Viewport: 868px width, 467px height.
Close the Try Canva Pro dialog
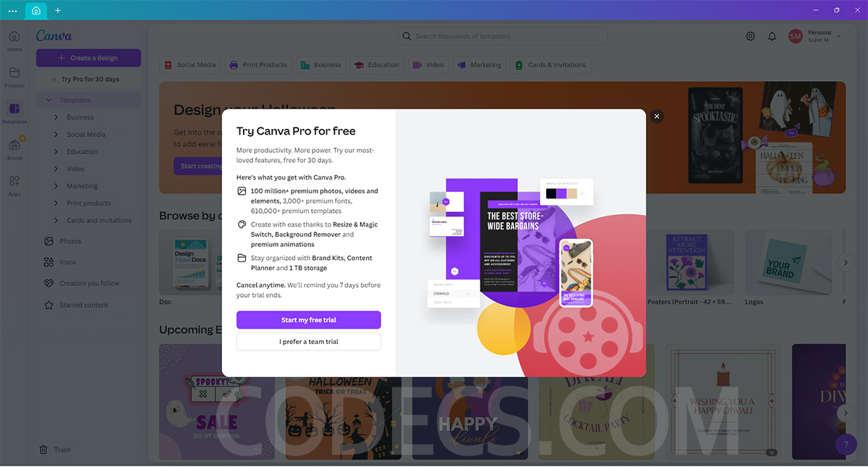point(657,116)
